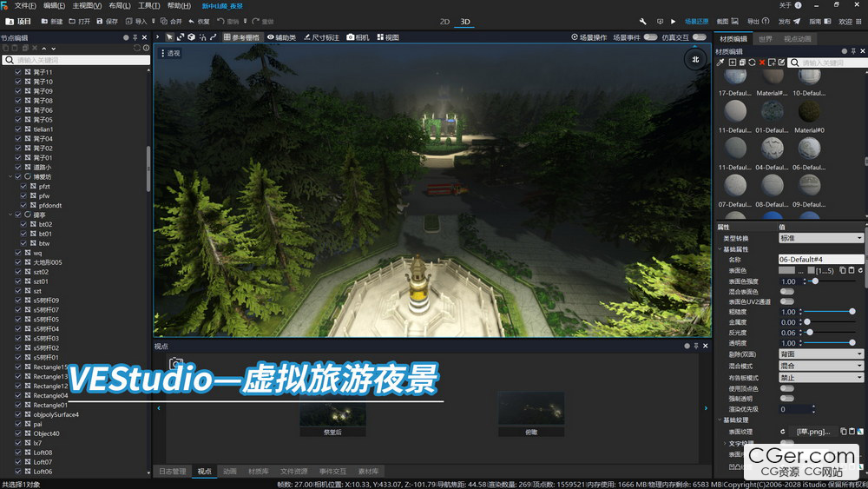868x489 pixels.
Task: Switch to the 材质库 bottom tab
Action: tap(259, 472)
